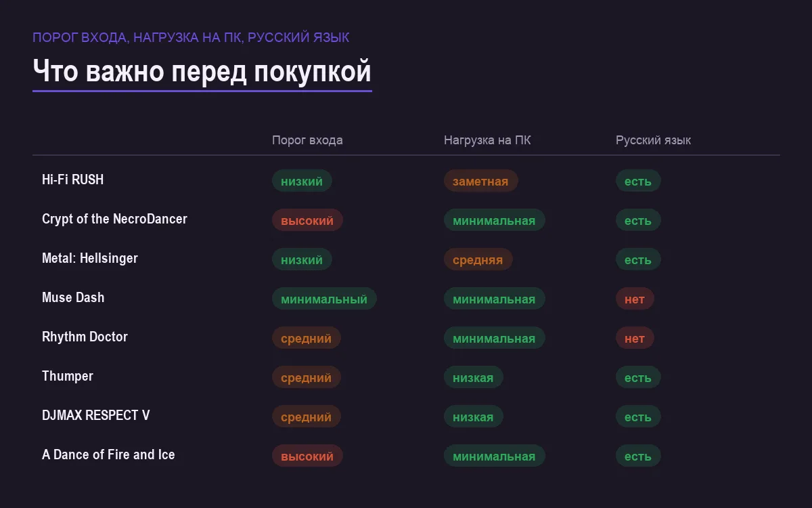
Task: Click "нет" language badge for Rhythm Doctor
Action: coord(635,338)
